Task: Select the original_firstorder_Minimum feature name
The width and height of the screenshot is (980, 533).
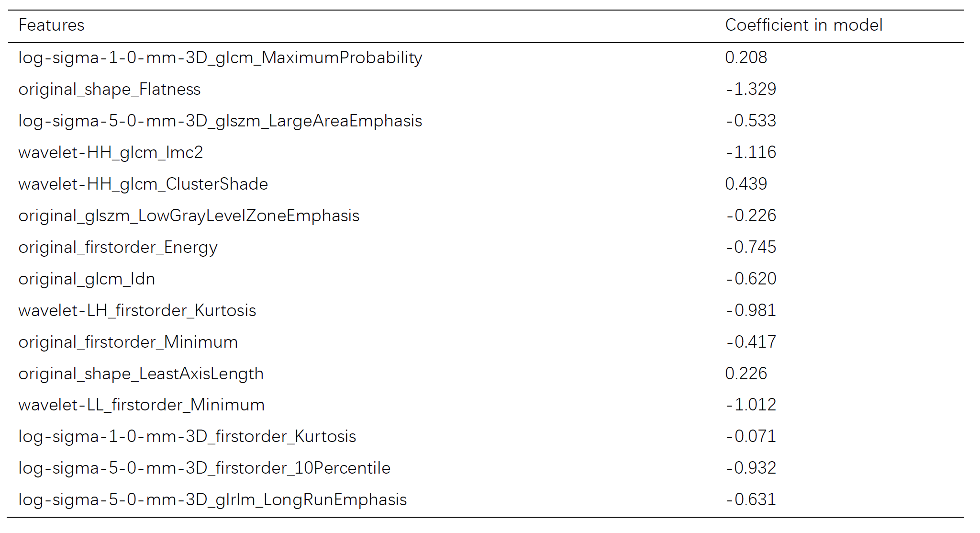Action: pyautogui.click(x=128, y=342)
